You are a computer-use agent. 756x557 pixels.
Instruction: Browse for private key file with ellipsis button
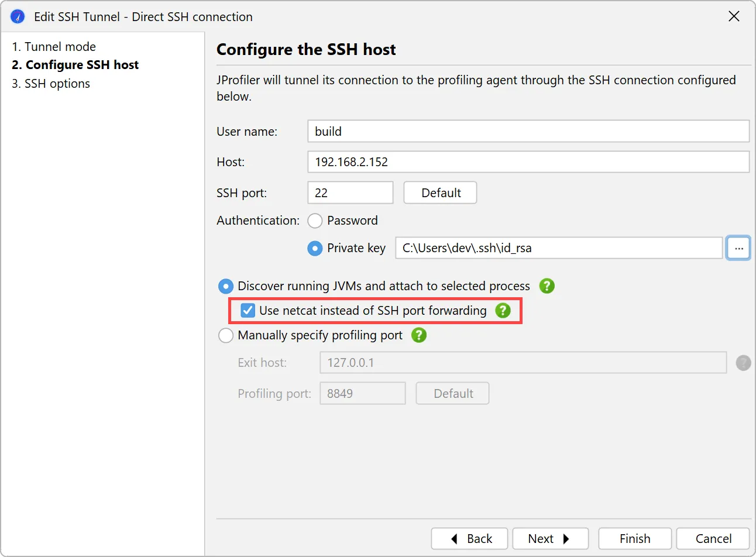(738, 248)
